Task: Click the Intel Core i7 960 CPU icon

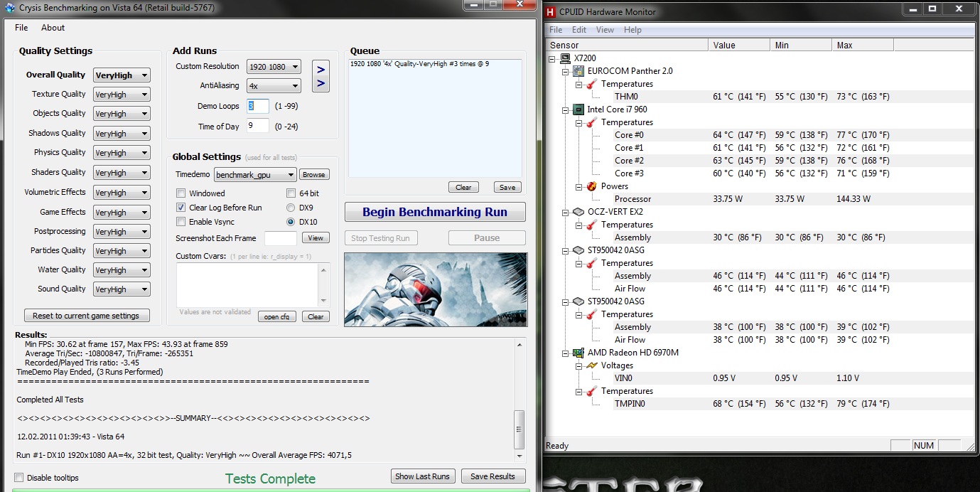Action: point(578,109)
